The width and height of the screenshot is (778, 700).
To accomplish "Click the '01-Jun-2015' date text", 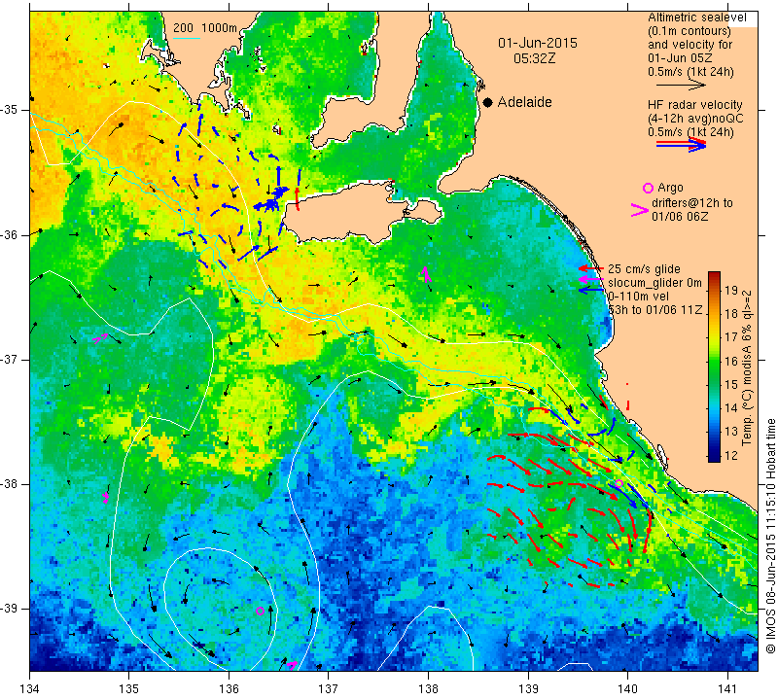I will [538, 43].
